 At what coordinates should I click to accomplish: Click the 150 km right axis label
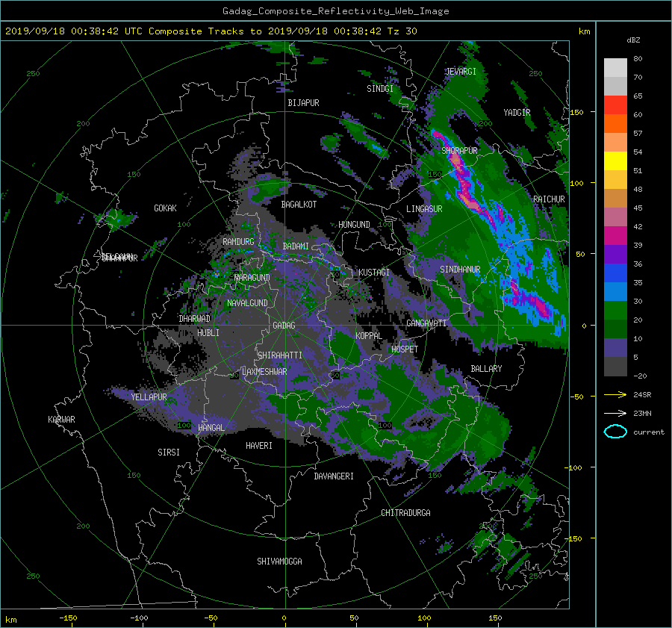[x=577, y=112]
